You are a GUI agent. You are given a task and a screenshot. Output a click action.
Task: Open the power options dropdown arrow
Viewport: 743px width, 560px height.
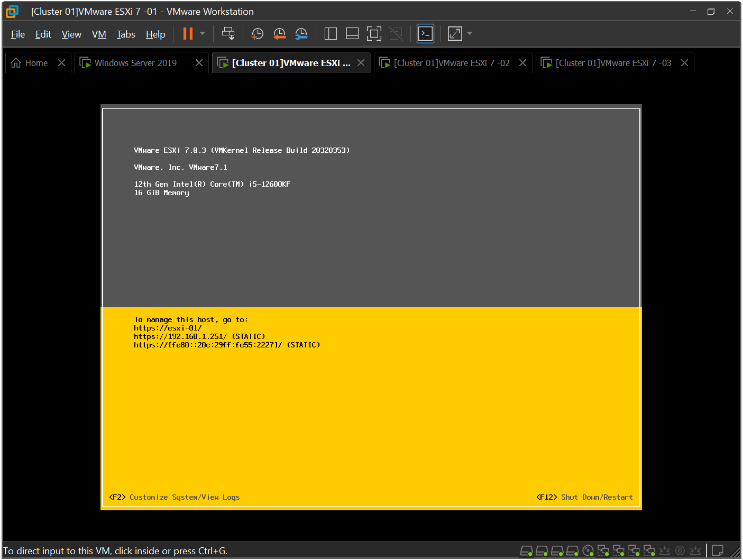click(x=203, y=34)
